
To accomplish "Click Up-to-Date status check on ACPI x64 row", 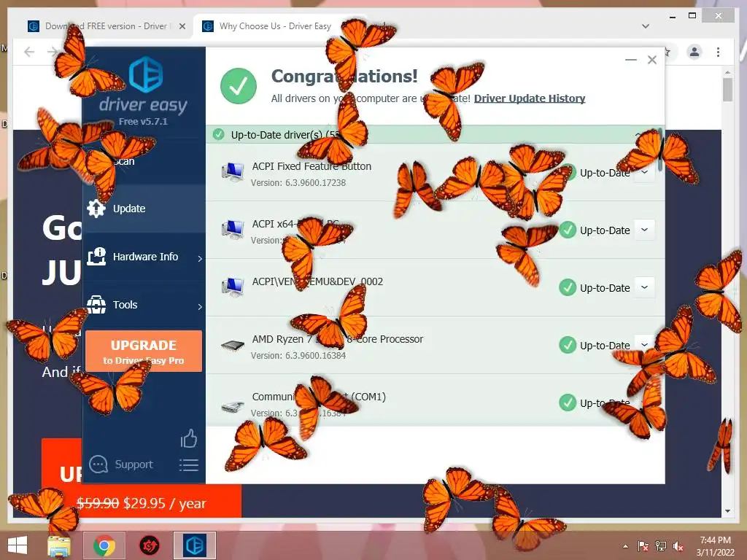I will coord(568,230).
